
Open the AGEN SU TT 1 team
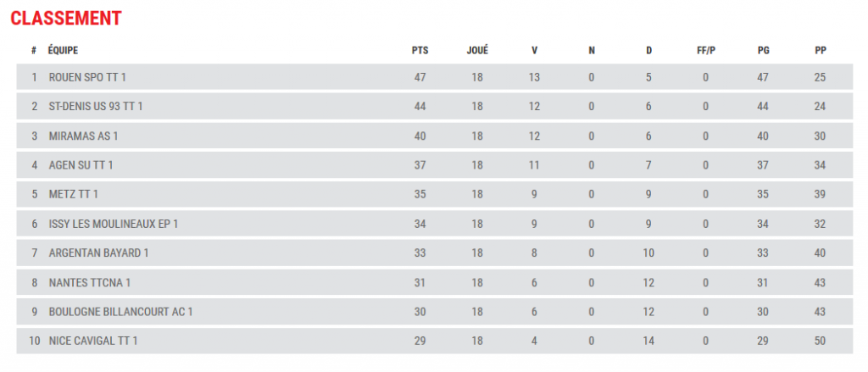pyautogui.click(x=81, y=165)
